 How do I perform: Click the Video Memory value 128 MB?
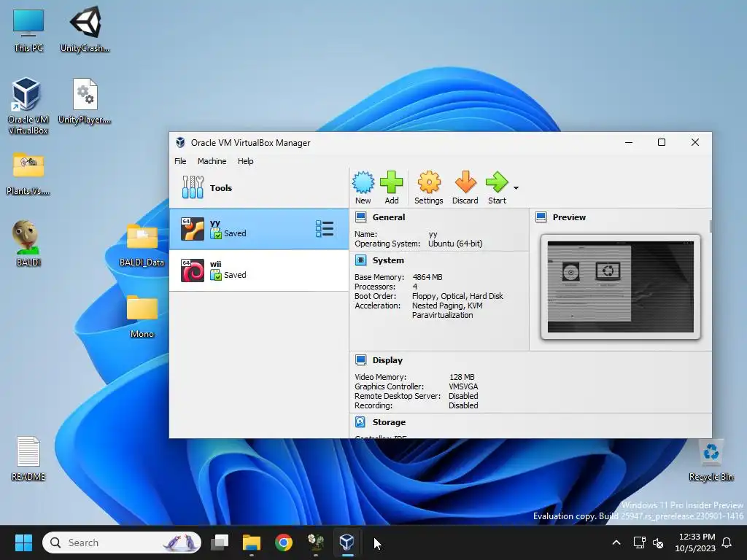point(462,377)
